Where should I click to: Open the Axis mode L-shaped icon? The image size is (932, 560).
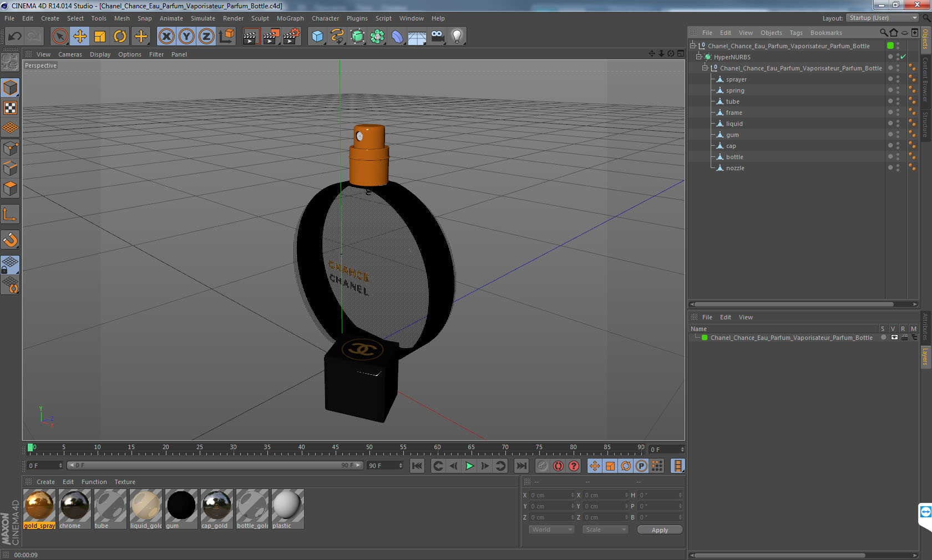click(10, 215)
